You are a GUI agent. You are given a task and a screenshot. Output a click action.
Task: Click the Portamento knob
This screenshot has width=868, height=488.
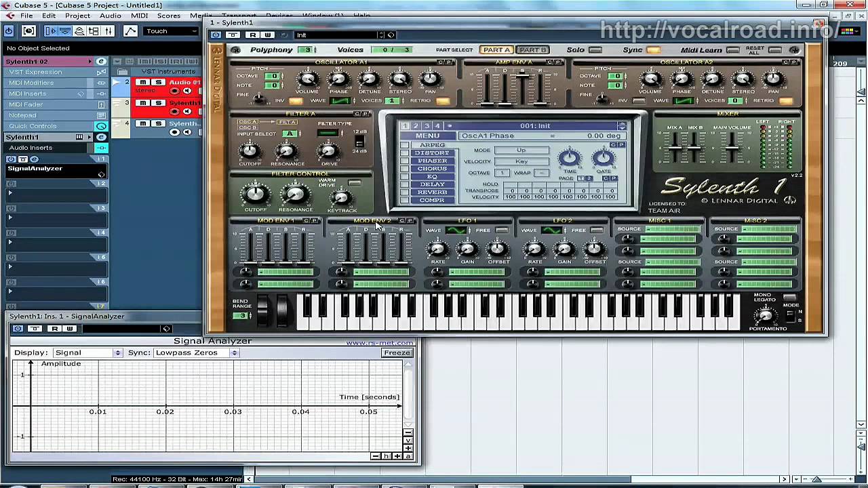click(x=766, y=317)
